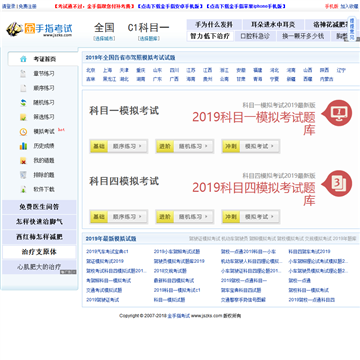This screenshot has height=360, width=360.
Task: Click the 加入收藏 link at top right
Action: point(349,6)
